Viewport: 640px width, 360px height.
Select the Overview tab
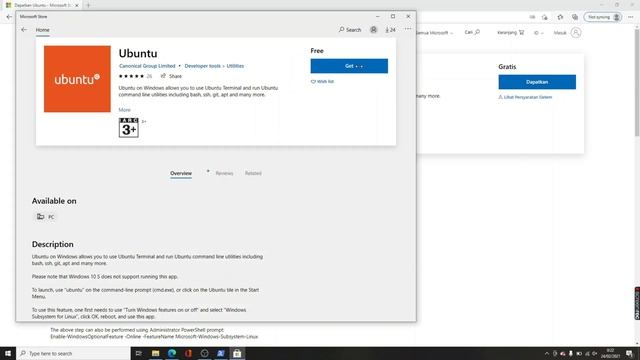(x=181, y=173)
